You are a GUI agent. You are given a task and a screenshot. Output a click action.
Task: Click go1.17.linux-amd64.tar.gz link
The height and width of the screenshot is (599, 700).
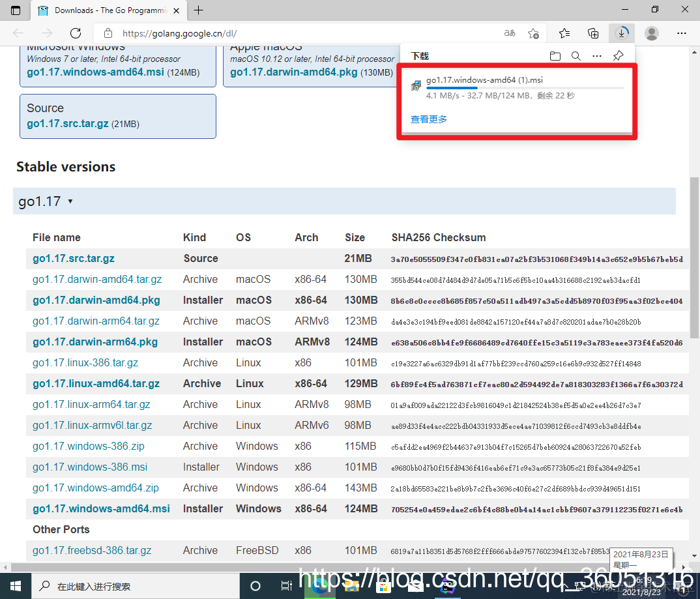click(x=96, y=384)
